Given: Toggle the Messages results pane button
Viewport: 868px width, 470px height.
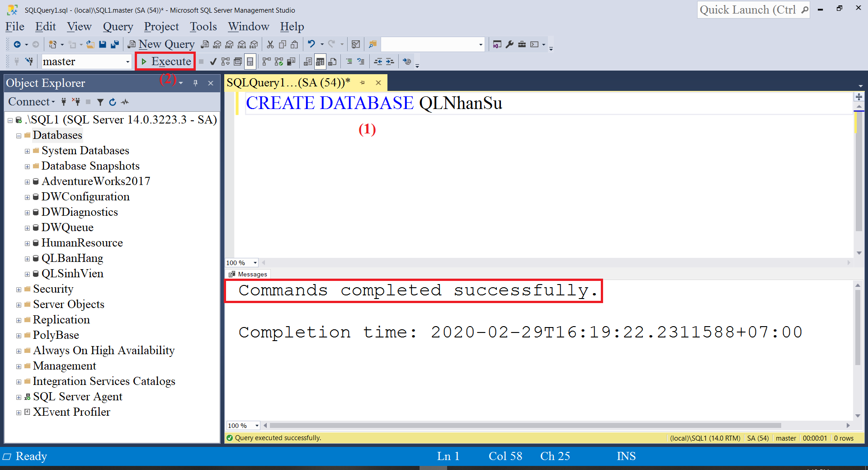Looking at the screenshot, I should tap(248, 274).
